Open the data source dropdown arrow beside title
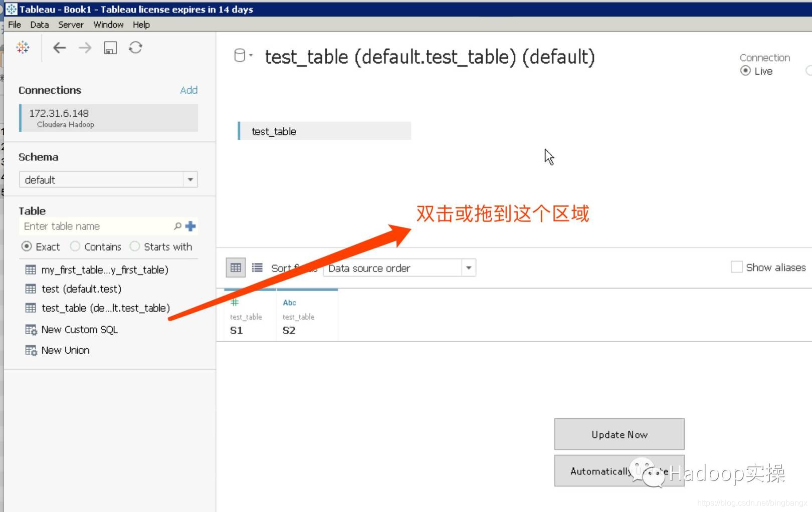 pos(251,55)
